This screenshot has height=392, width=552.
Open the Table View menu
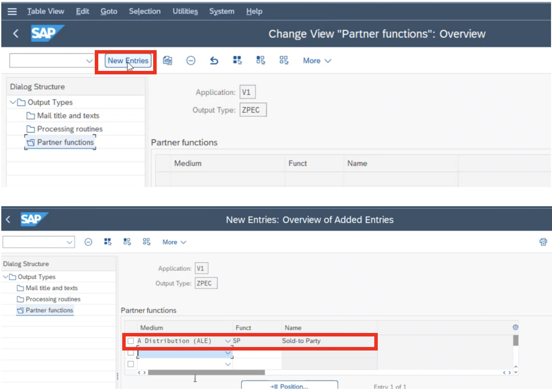[45, 11]
